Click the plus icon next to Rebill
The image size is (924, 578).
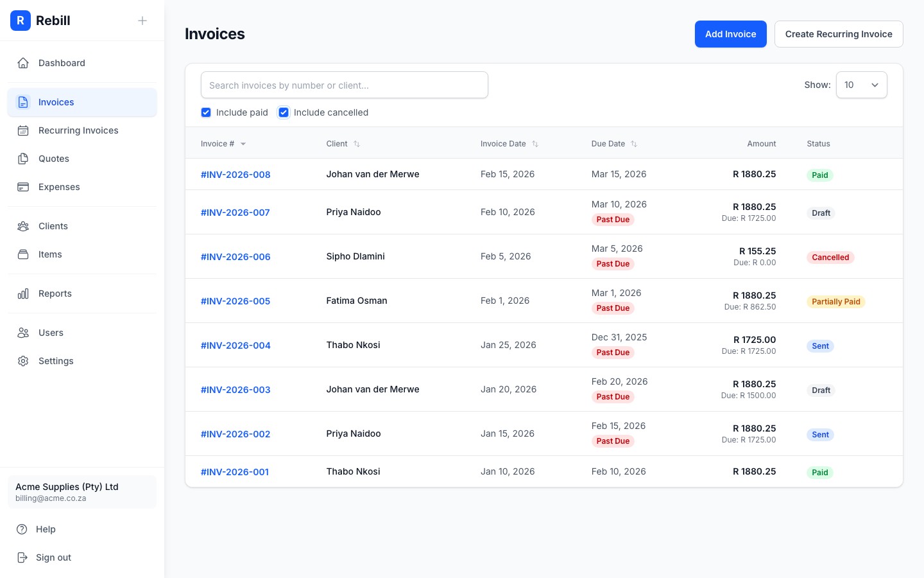[142, 20]
